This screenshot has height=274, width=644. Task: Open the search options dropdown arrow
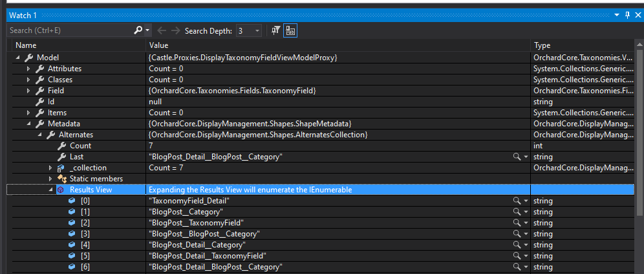point(148,30)
